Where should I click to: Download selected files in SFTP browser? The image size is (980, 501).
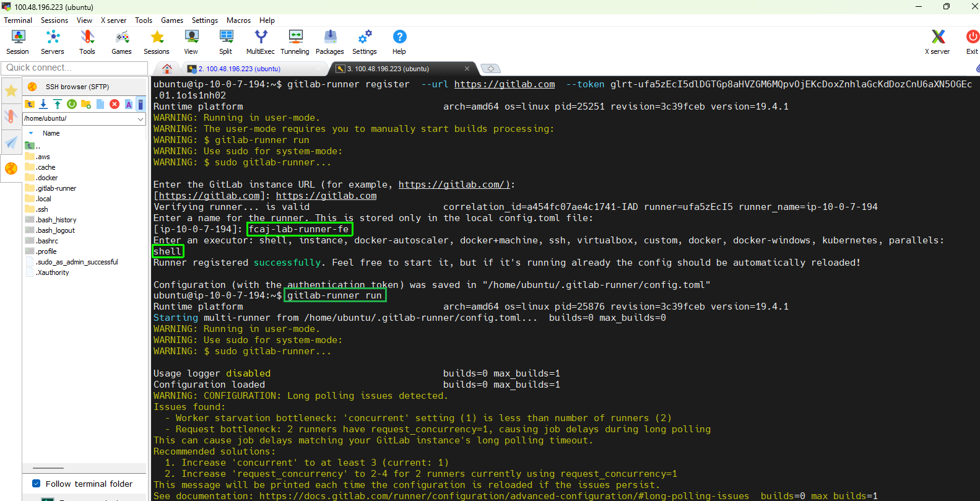43,104
